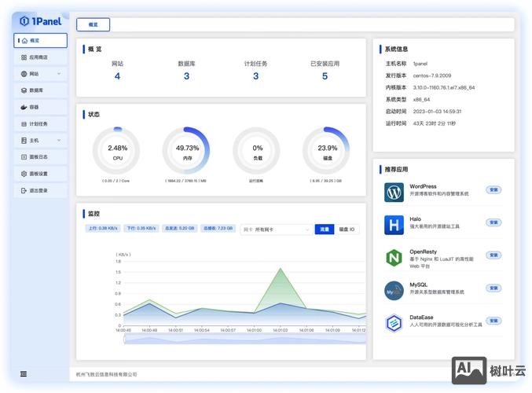Select 概览 overview in the sidebar

point(40,41)
